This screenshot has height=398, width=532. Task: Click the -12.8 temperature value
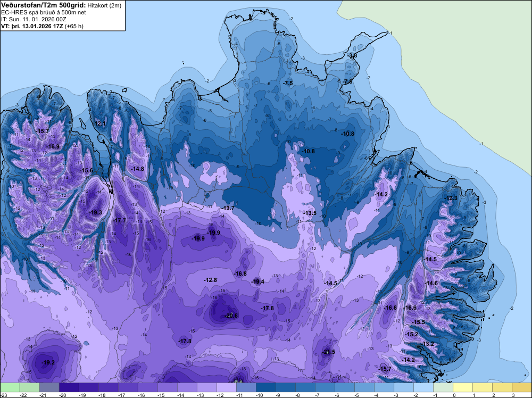click(x=210, y=280)
